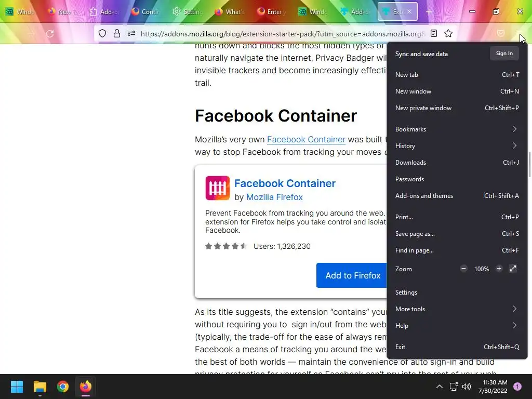The image size is (532, 399).
Task: Open the volume speaker tray icon
Action: 467,387
